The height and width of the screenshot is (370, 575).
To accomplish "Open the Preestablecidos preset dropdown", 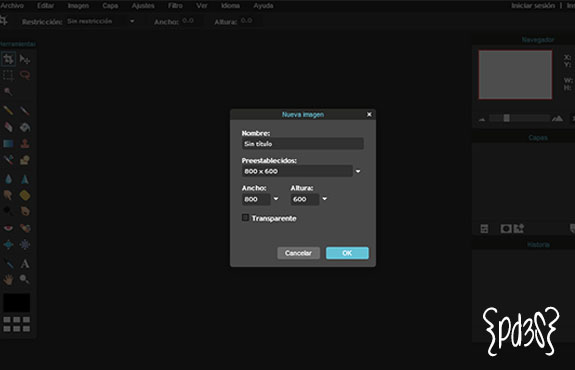I will coord(358,171).
